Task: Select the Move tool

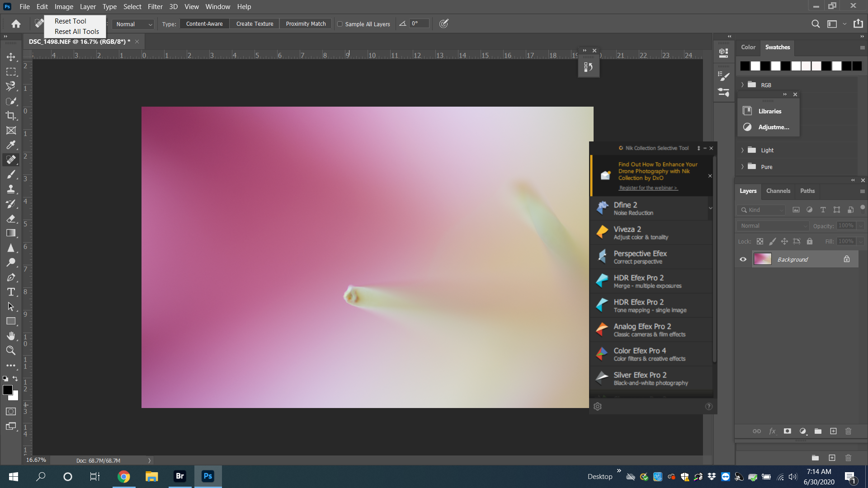Action: click(x=11, y=57)
